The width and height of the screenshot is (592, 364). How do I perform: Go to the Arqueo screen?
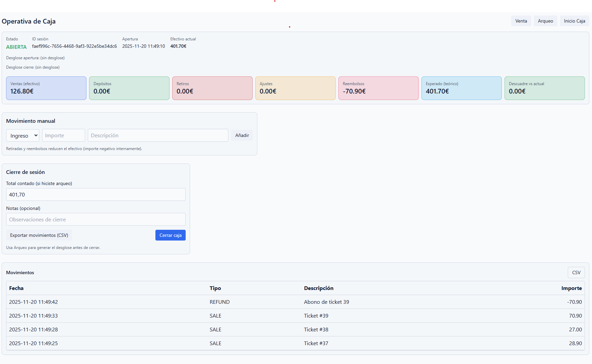click(545, 21)
